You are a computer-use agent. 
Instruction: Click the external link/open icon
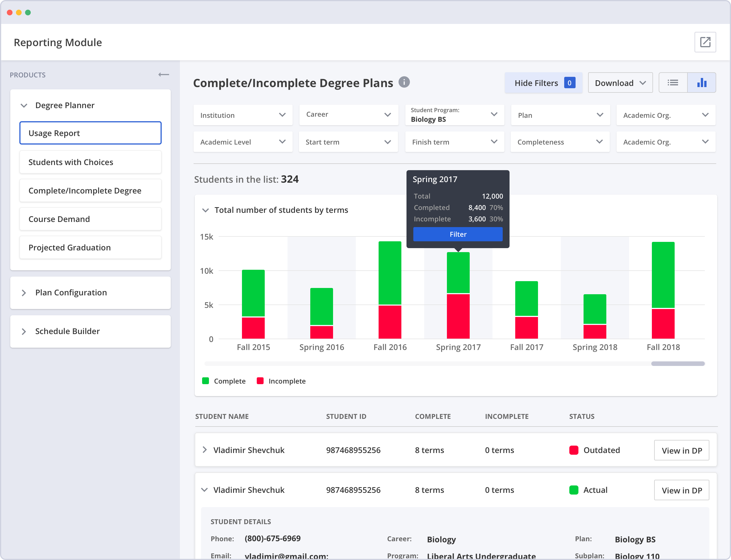coord(706,42)
